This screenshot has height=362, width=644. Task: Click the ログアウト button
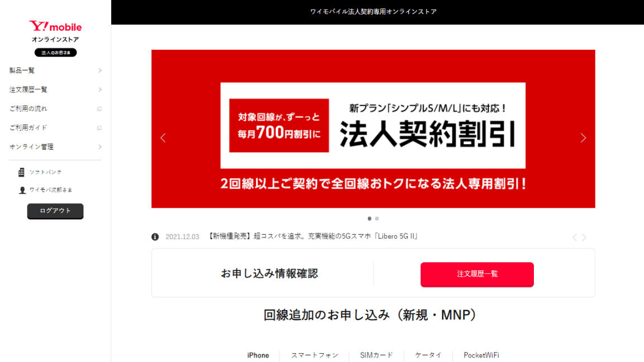pos(55,211)
